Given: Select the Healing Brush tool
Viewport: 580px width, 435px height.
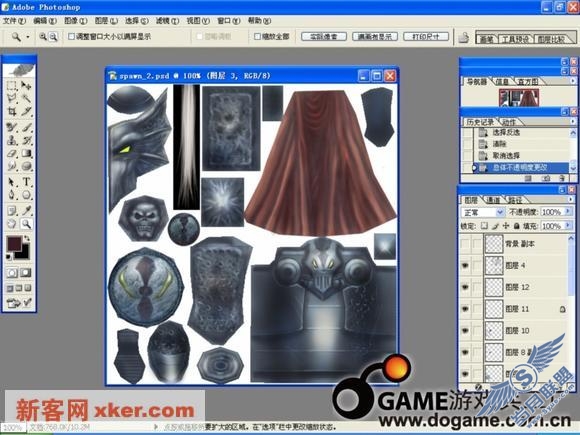Looking at the screenshot, I should (x=12, y=128).
